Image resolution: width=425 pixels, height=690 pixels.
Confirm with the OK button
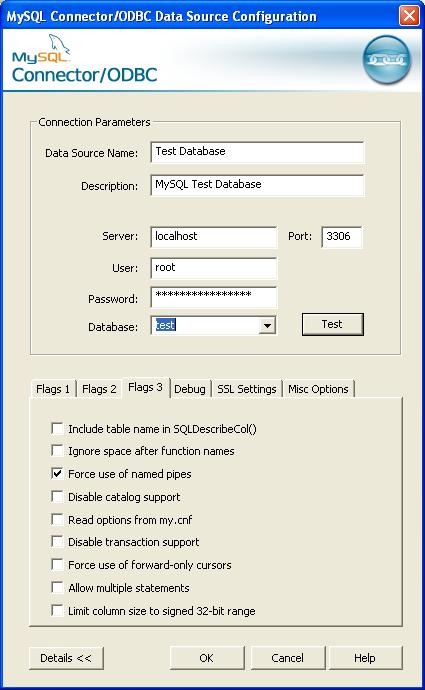click(x=206, y=658)
